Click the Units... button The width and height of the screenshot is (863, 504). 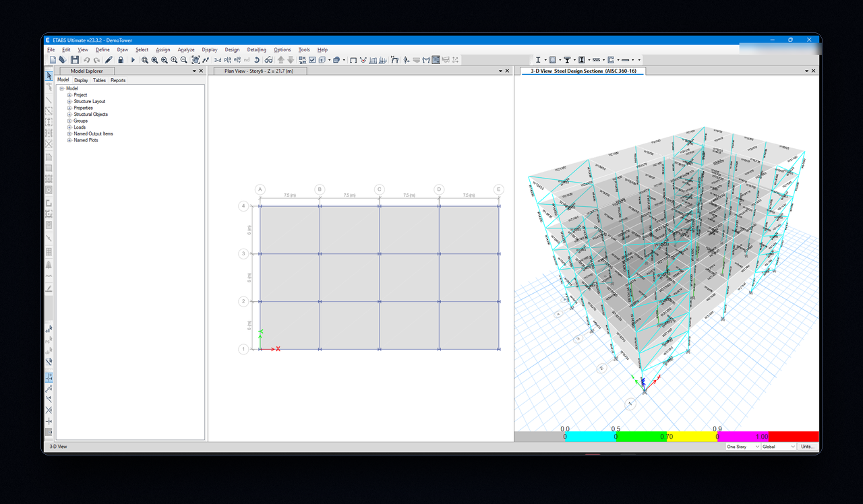tap(808, 447)
